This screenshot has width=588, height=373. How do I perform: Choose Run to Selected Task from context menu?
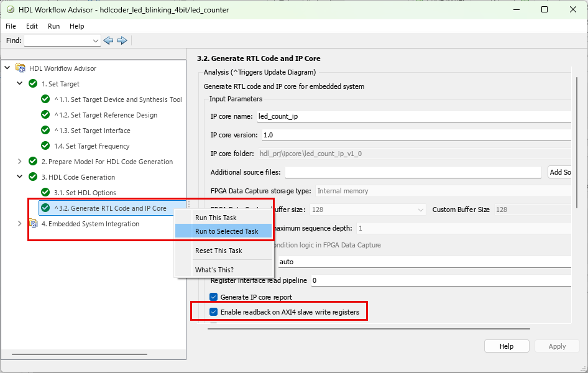pyautogui.click(x=226, y=231)
